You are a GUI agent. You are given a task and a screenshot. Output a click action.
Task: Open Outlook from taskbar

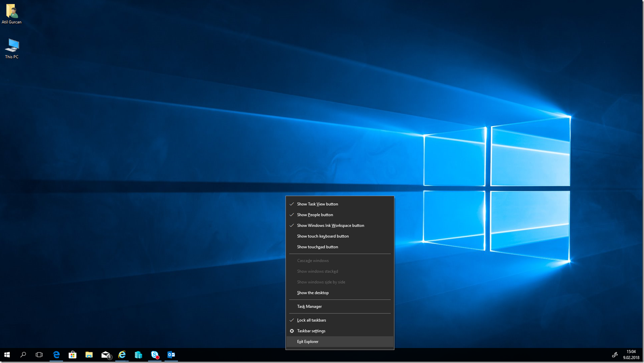(x=171, y=355)
